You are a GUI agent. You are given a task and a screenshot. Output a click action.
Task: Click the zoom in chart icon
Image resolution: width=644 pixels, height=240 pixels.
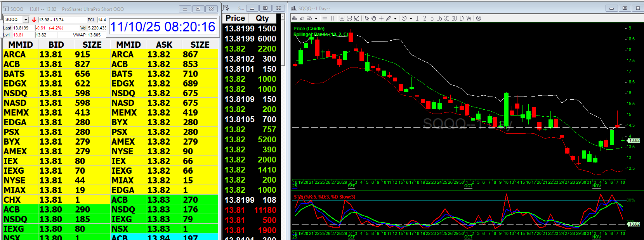click(x=342, y=18)
